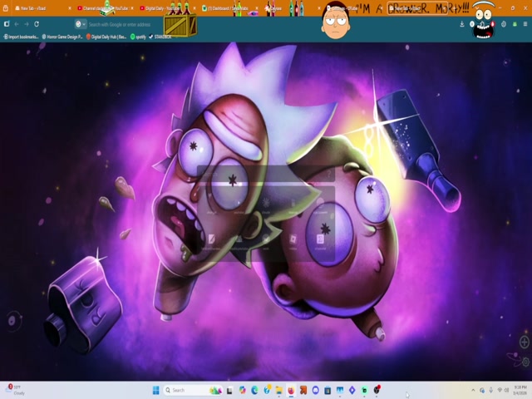Open the weather widget showing Cloudy

point(15,390)
